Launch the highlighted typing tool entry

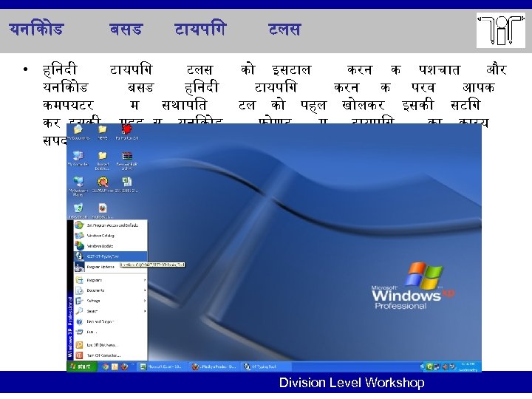111,256
